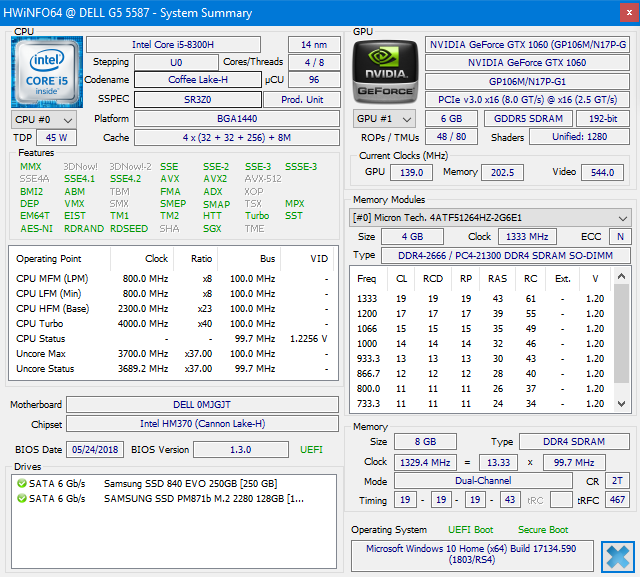Select the Uncore Status row

173,368
